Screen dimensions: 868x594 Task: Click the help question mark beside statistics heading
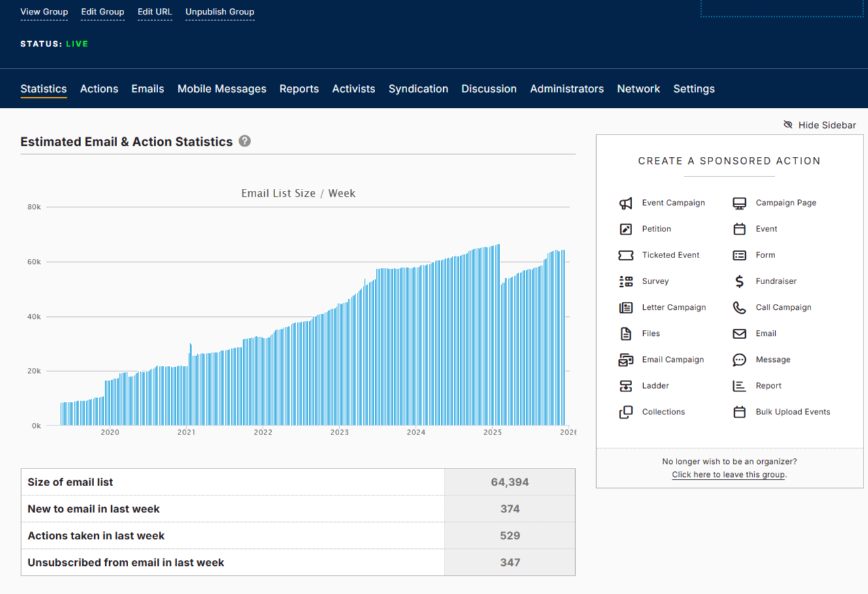tap(244, 140)
